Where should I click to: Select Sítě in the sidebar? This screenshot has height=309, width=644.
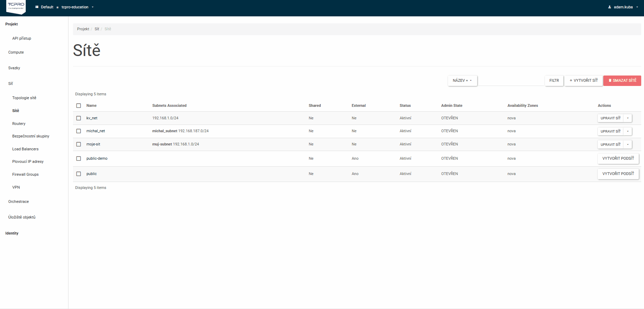coord(16,111)
